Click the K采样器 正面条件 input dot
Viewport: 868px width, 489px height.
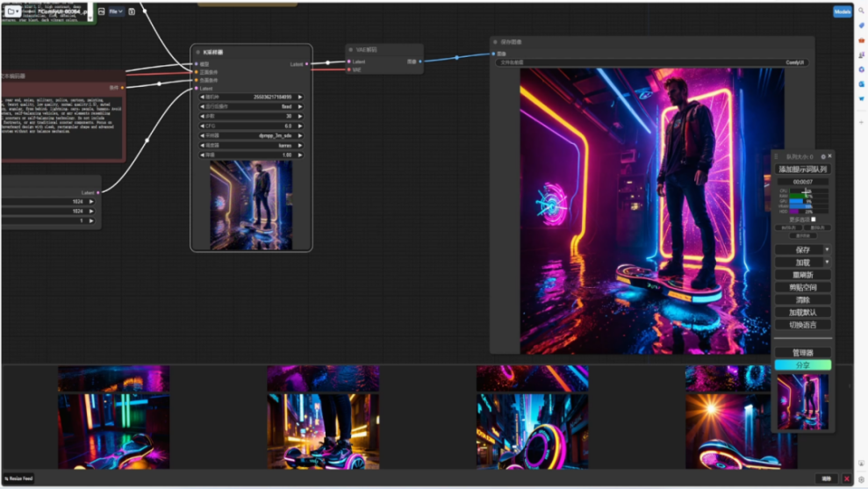click(197, 72)
